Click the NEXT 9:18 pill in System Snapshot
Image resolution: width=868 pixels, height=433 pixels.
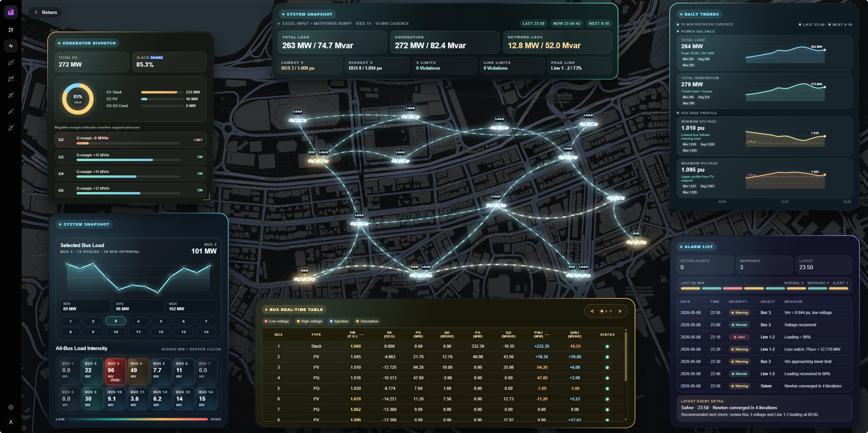click(x=599, y=23)
